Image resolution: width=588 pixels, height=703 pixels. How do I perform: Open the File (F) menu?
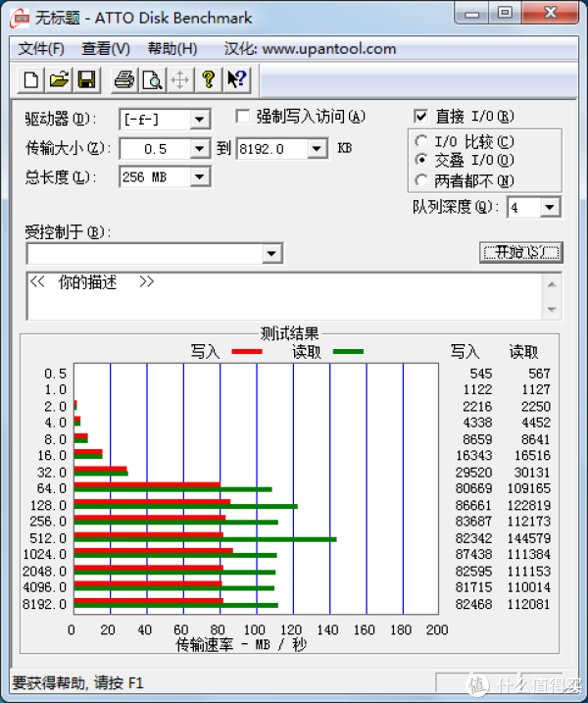(41, 48)
